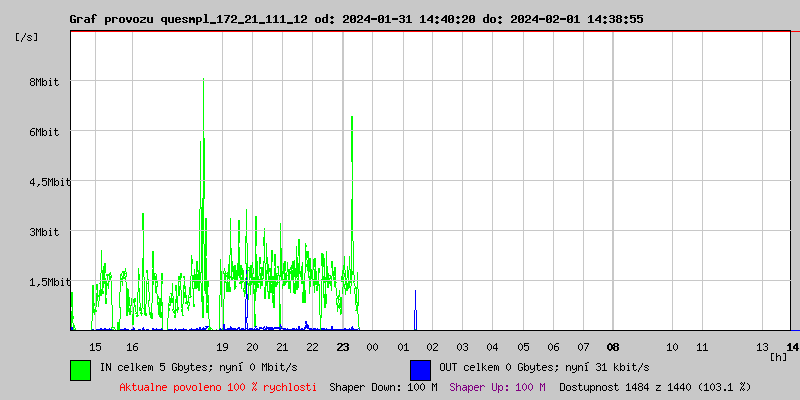Select the 00 midnight hour label
Viewport: 800px width, 400px height.
[x=372, y=347]
